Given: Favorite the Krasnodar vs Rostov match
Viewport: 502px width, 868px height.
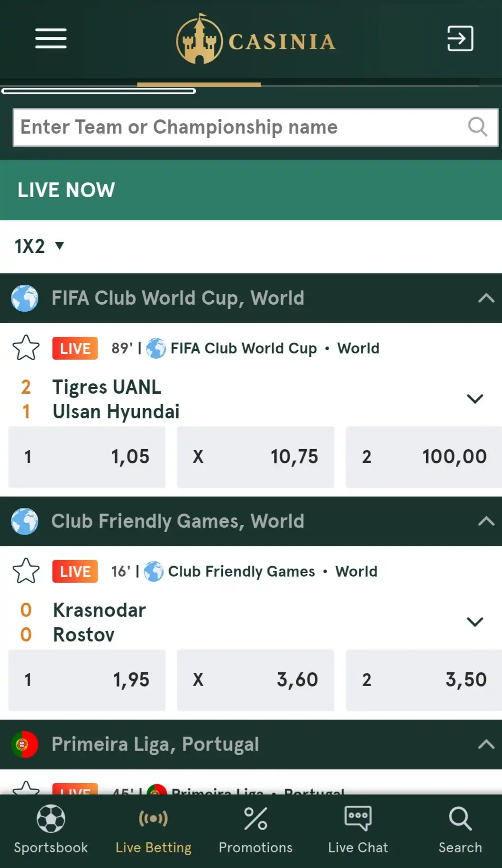Looking at the screenshot, I should [x=26, y=571].
